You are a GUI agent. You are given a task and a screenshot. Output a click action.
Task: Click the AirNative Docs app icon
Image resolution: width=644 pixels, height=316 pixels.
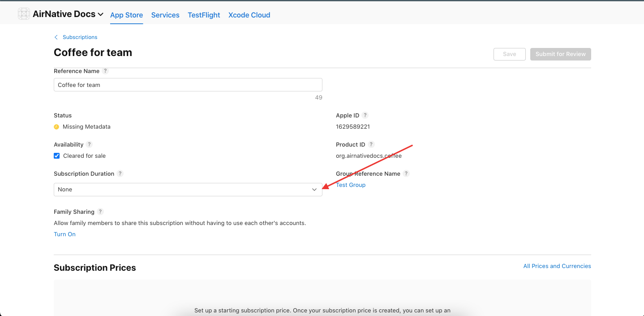click(24, 14)
